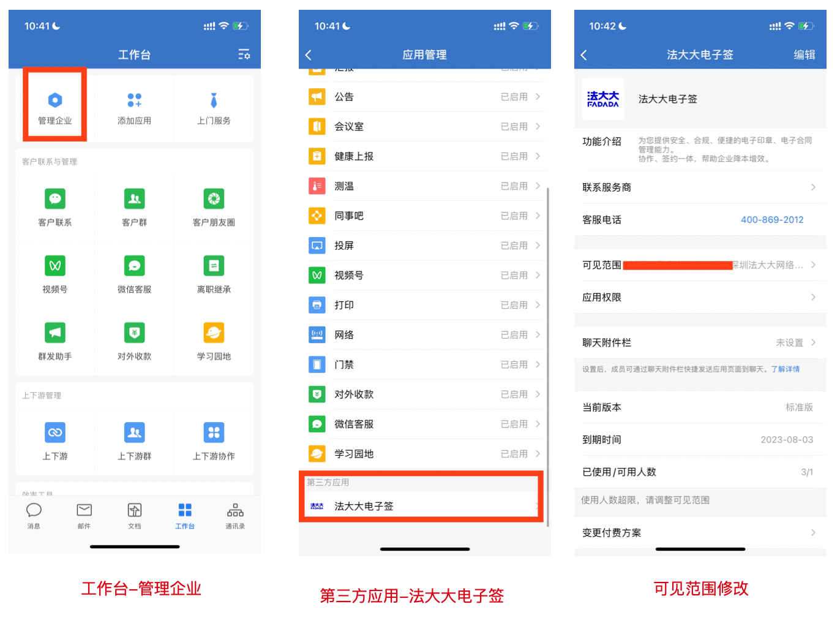Open the 群发助手 app
Viewport: 840px width, 626px height.
tap(55, 342)
